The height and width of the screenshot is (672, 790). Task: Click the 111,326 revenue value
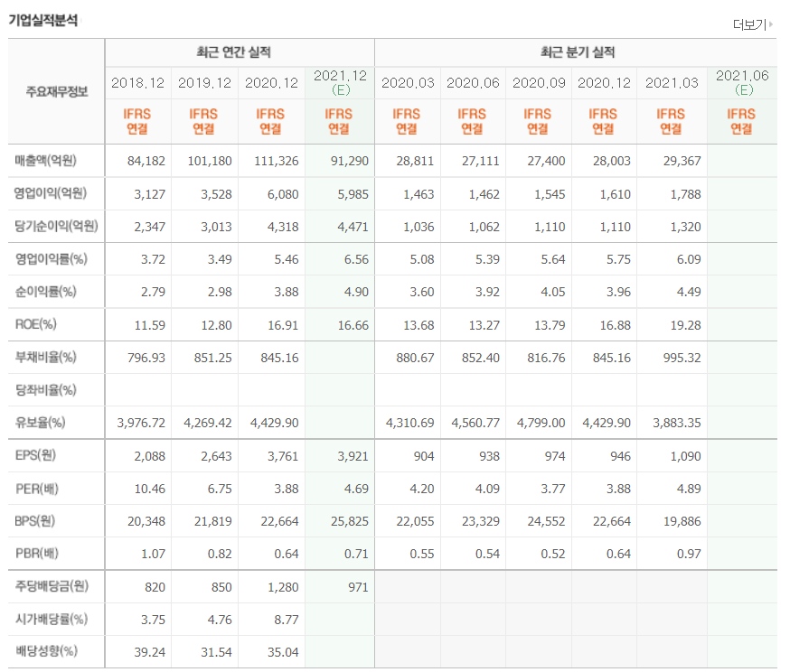pyautogui.click(x=276, y=161)
